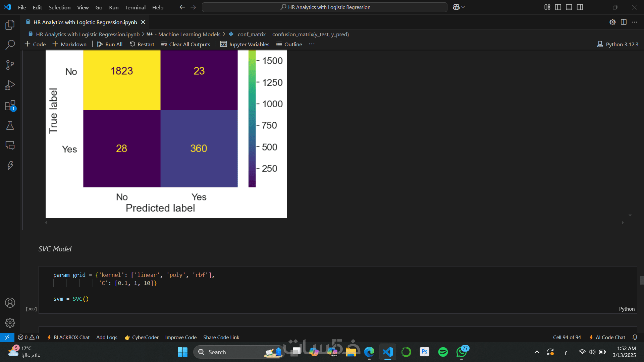Click the editor vertical scrollbar marker

pyautogui.click(x=641, y=280)
